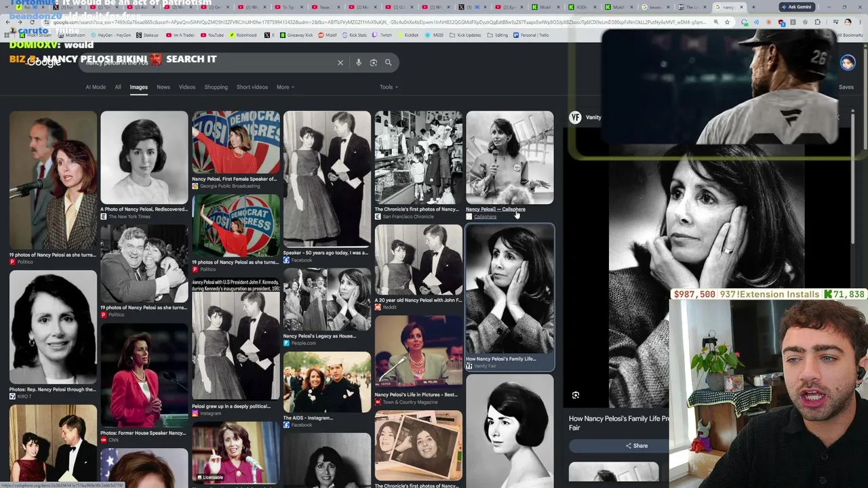Open Search by image camera icon

coord(373,62)
